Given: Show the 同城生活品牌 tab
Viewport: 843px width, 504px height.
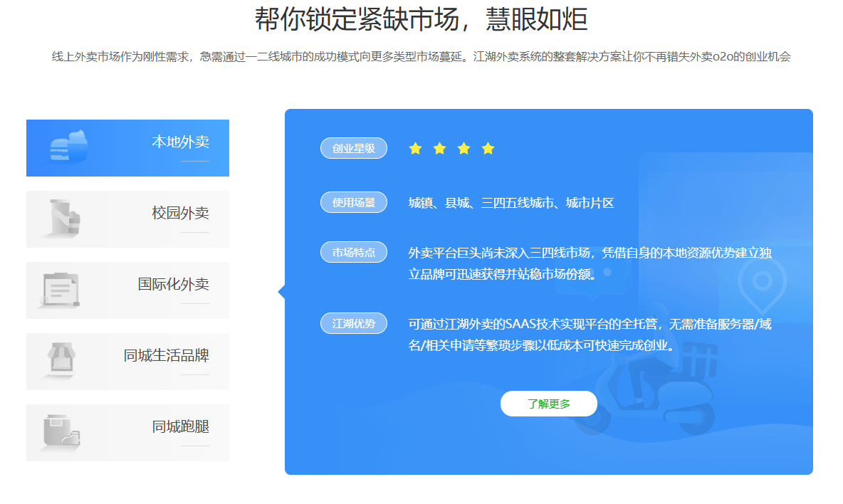Looking at the screenshot, I should (x=166, y=355).
